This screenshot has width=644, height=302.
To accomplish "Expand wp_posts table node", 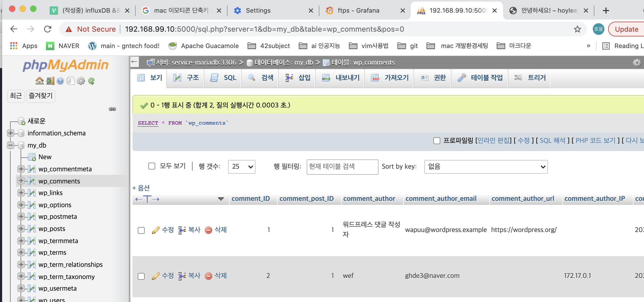I will tap(21, 229).
